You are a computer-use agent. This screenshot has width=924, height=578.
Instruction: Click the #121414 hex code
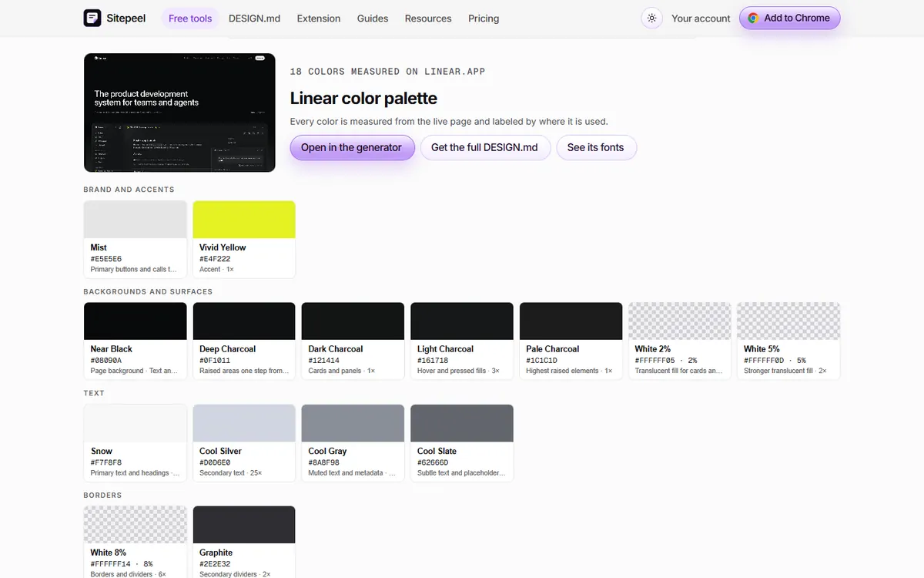(324, 361)
